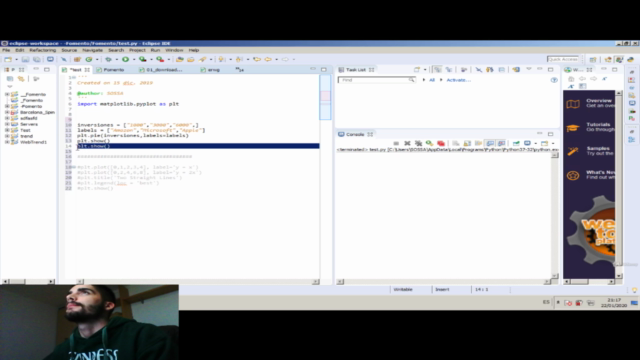Open the Refactoring menu
Viewport: 640px width, 360px height.
coord(42,50)
